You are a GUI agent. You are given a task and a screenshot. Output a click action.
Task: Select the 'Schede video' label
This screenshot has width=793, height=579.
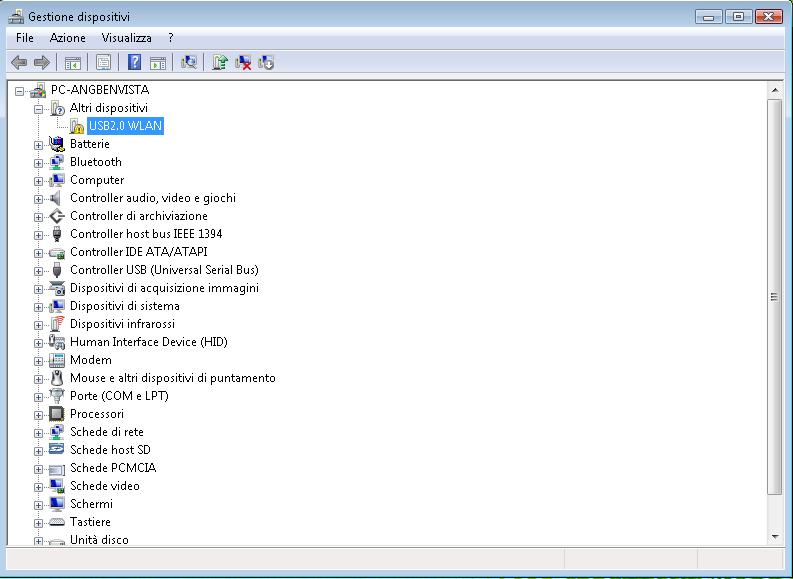click(105, 486)
